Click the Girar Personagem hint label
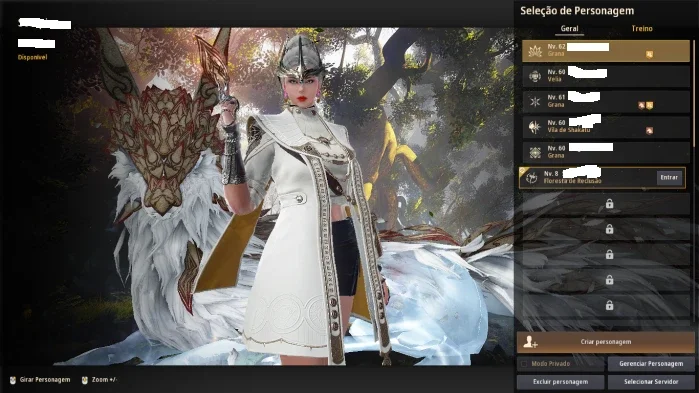Image resolution: width=699 pixels, height=393 pixels. (x=45, y=380)
